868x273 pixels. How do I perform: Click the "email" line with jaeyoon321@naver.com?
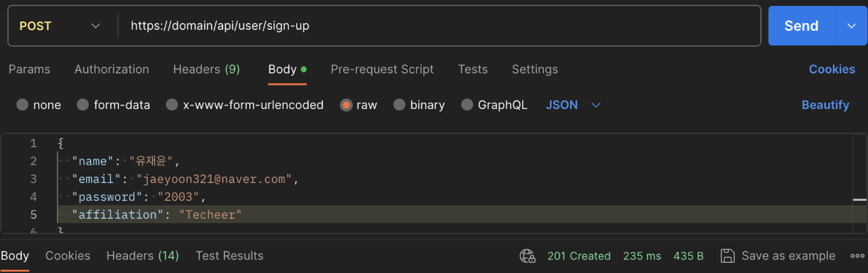point(185,179)
